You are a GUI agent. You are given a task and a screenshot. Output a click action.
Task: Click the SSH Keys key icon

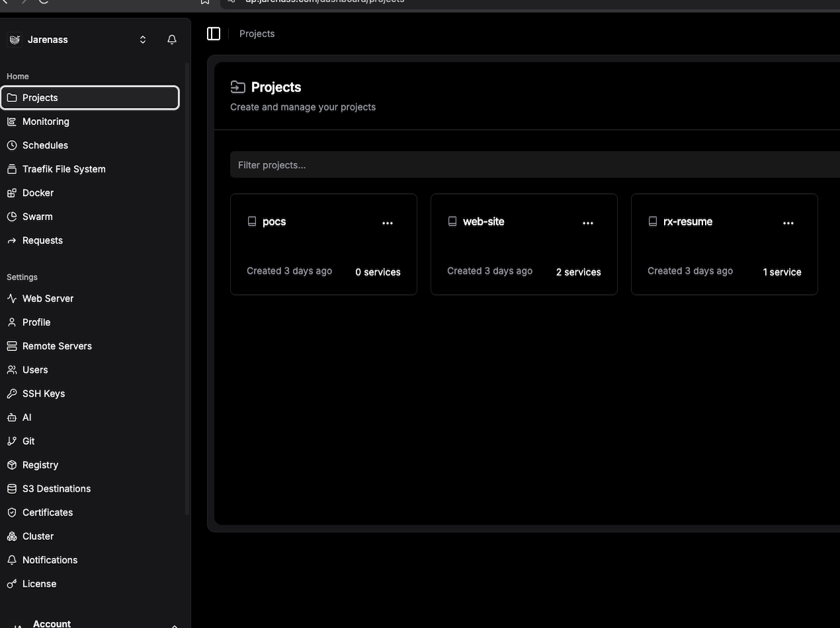[x=12, y=394]
